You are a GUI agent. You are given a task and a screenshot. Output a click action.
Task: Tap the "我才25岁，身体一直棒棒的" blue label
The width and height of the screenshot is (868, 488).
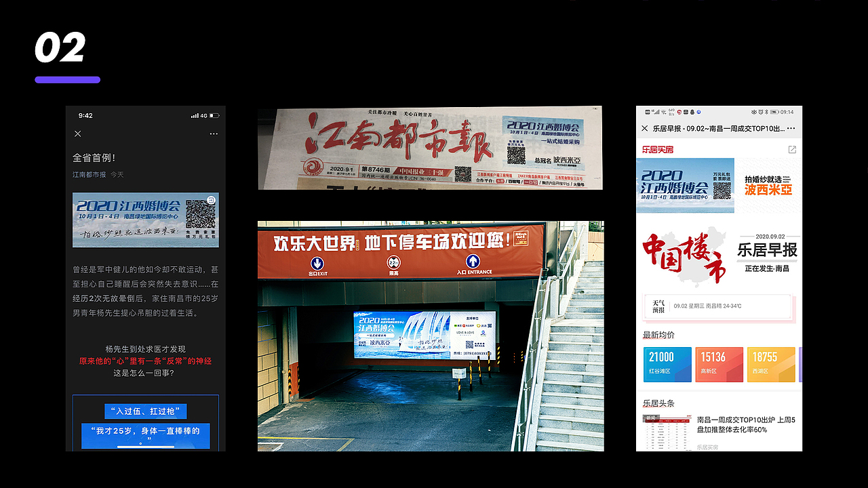pyautogui.click(x=146, y=436)
